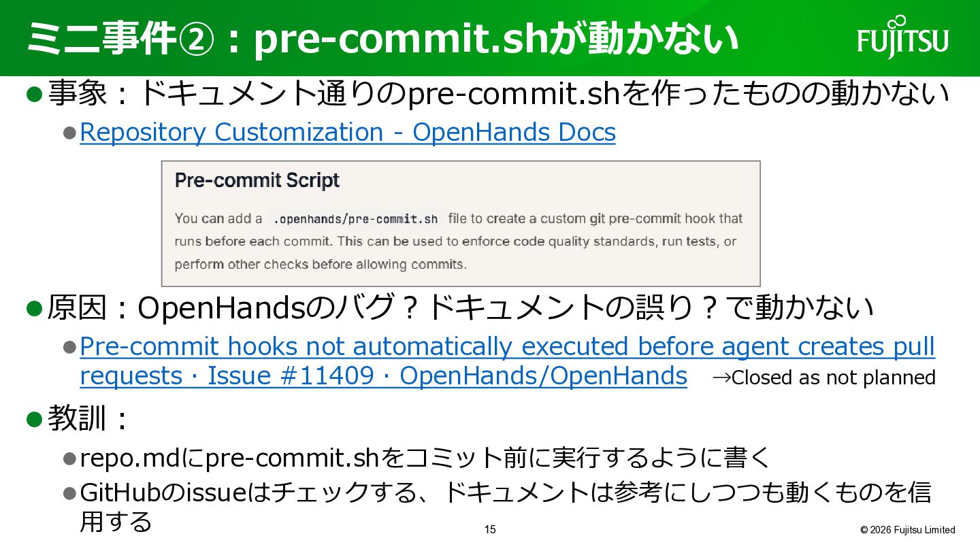
Task: Click the repo.mdにpre-commit.sh lesson line
Action: (x=425, y=458)
